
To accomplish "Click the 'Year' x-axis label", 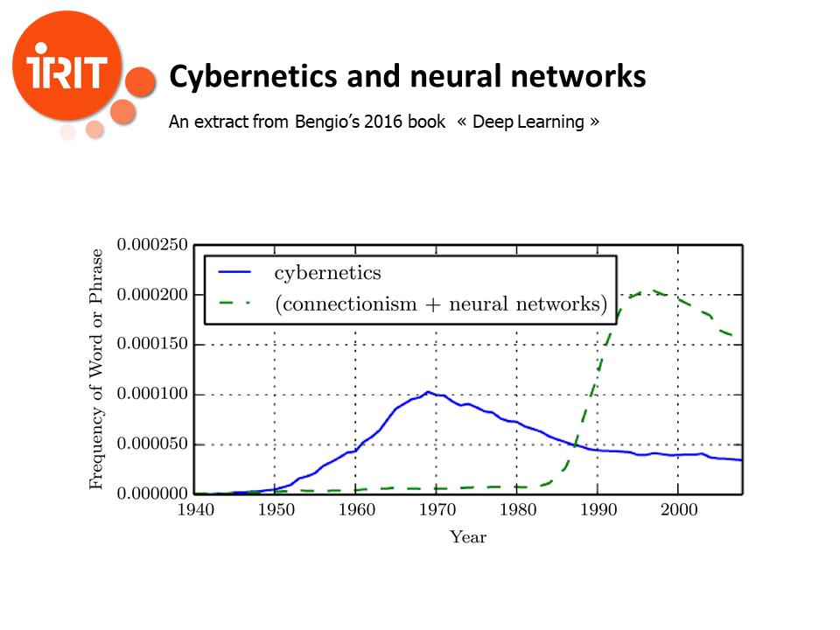I will [x=467, y=537].
